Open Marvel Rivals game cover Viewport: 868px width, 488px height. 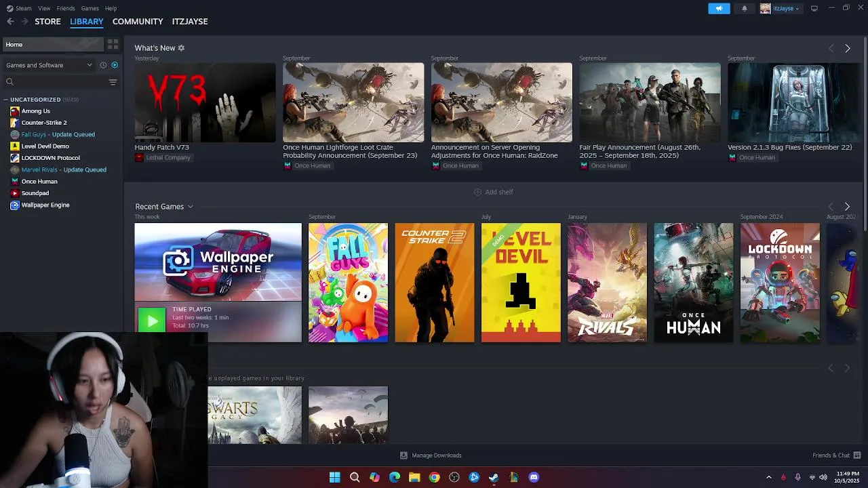tap(607, 283)
